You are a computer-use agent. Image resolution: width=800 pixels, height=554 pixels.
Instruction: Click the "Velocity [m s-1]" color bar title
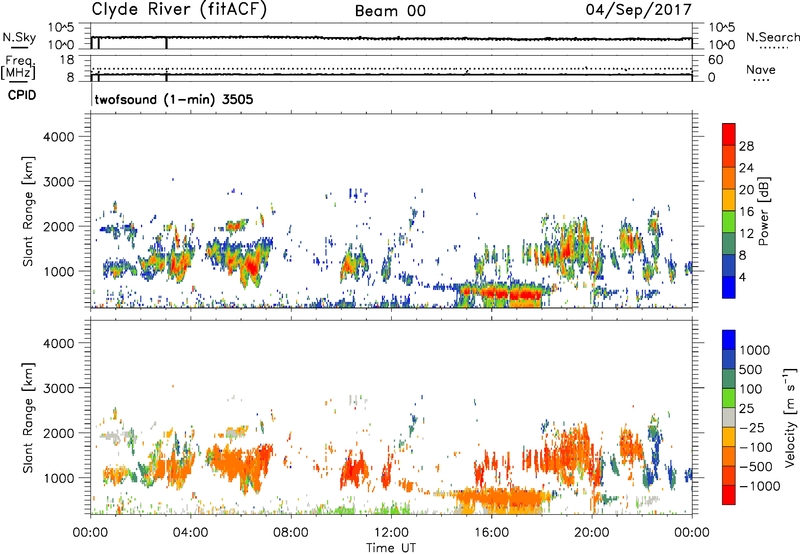[790, 417]
